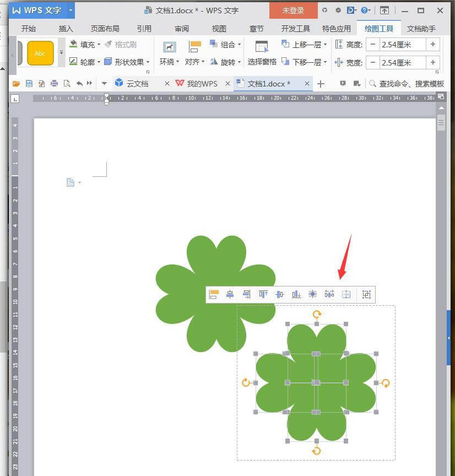The height and width of the screenshot is (476, 455).
Task: Click the undo arrow icon
Action: click(79, 84)
